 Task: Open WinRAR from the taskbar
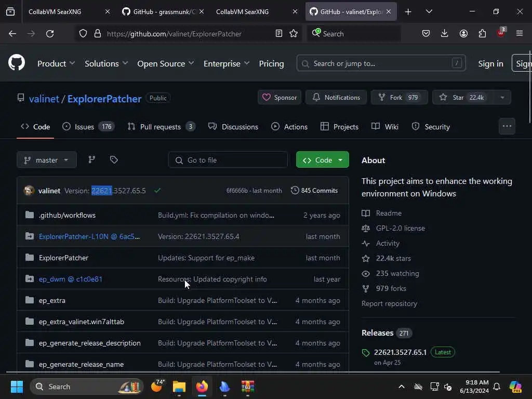pos(248,387)
